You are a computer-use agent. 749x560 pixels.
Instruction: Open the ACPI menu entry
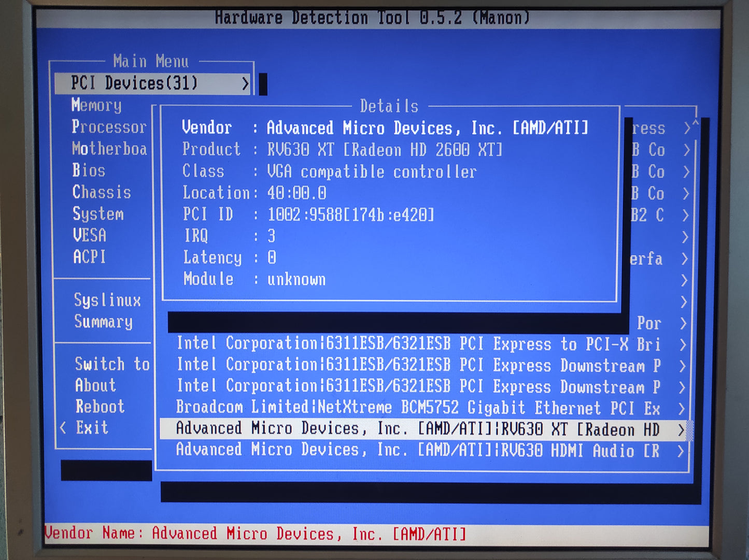coord(90,257)
